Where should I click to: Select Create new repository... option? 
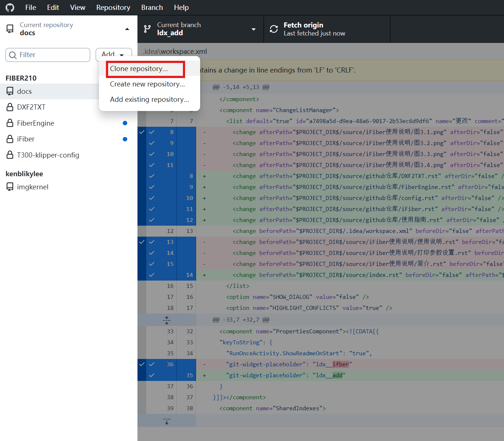(x=147, y=84)
